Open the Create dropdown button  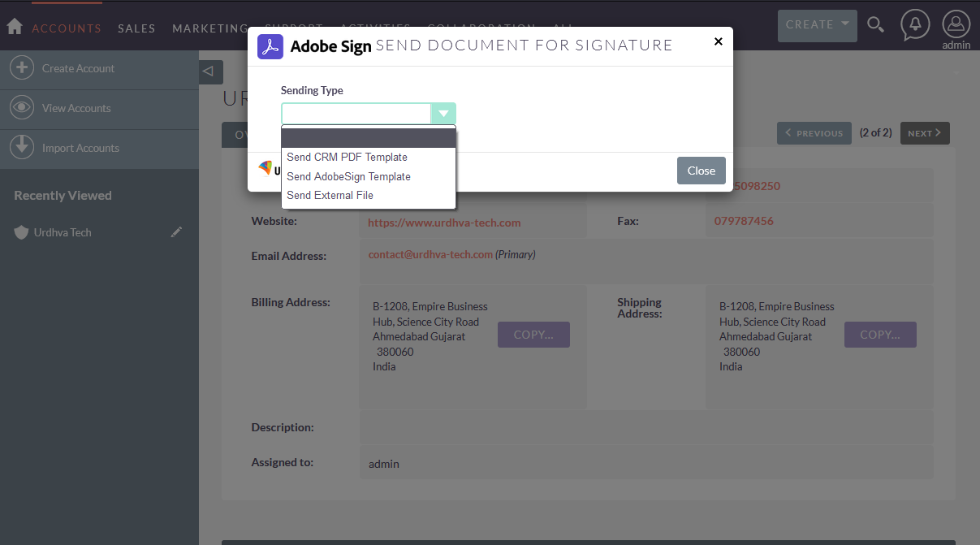point(816,25)
